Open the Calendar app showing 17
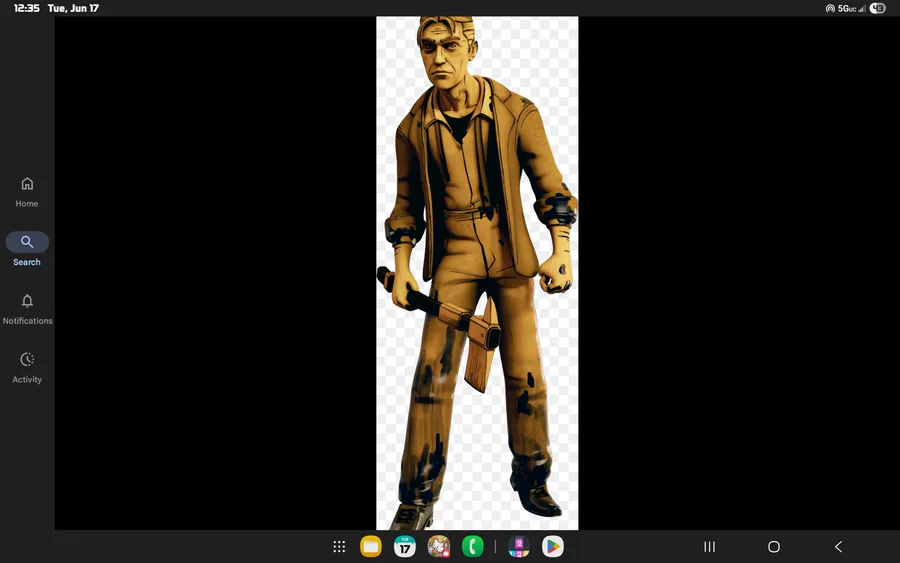Screen dimensions: 900x563 pos(405,546)
